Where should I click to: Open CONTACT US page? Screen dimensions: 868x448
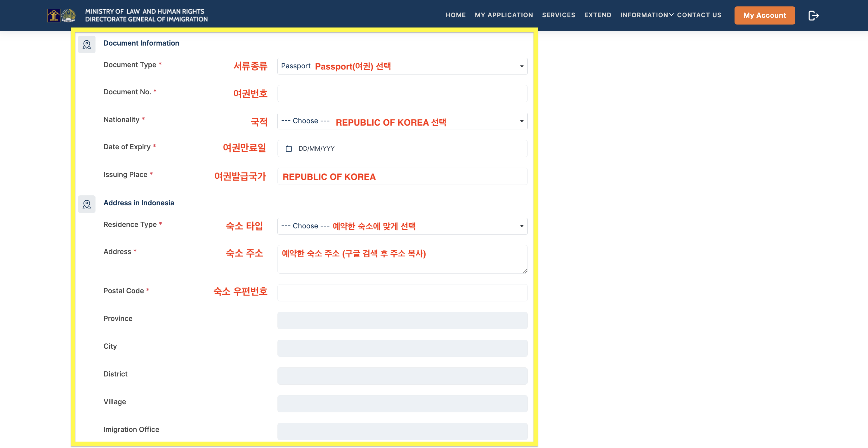coord(699,15)
